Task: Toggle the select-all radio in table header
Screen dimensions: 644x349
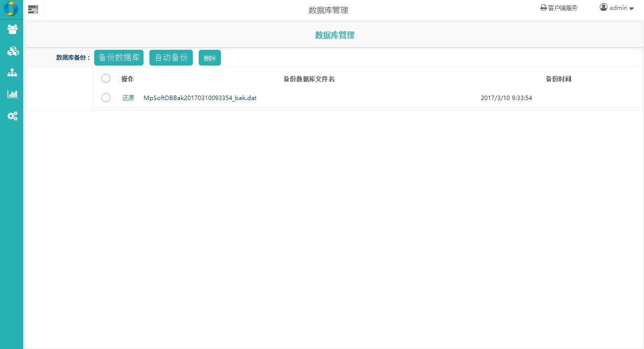Action: (x=106, y=78)
